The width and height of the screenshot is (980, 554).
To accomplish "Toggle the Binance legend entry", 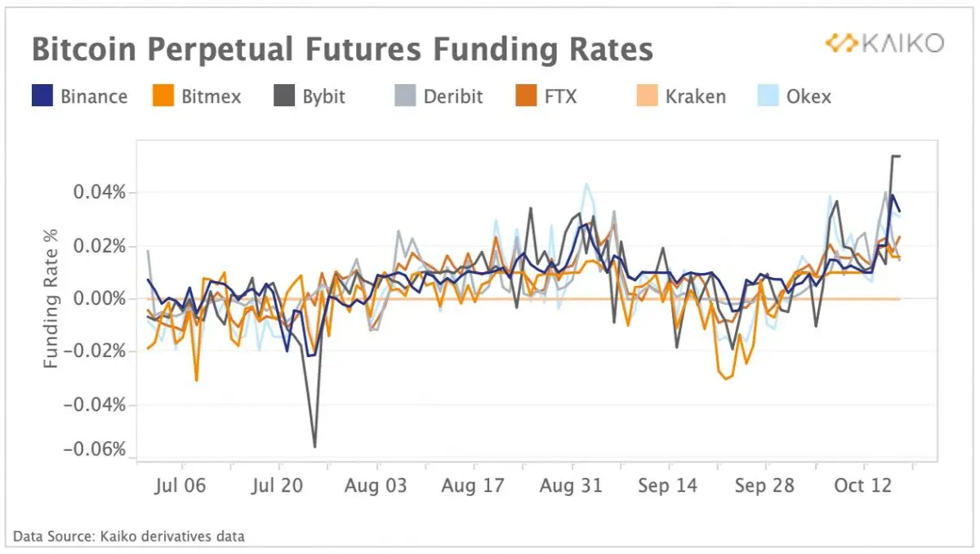I will 81,96.
